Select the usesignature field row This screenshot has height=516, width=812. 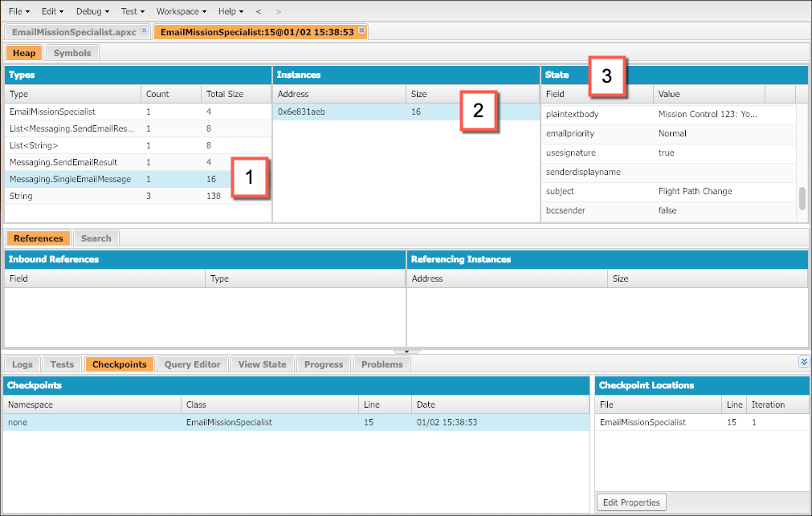[668, 152]
